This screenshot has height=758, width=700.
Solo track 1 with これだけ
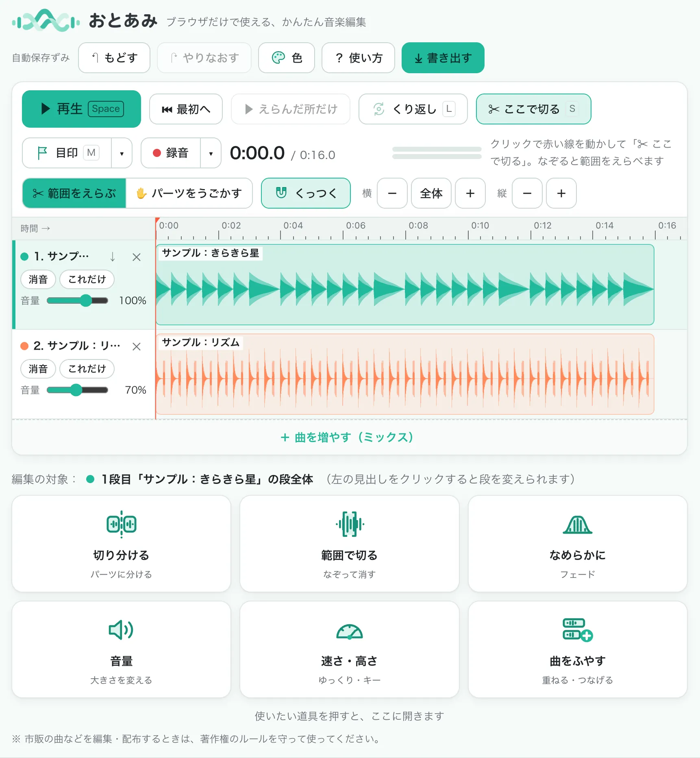(87, 279)
